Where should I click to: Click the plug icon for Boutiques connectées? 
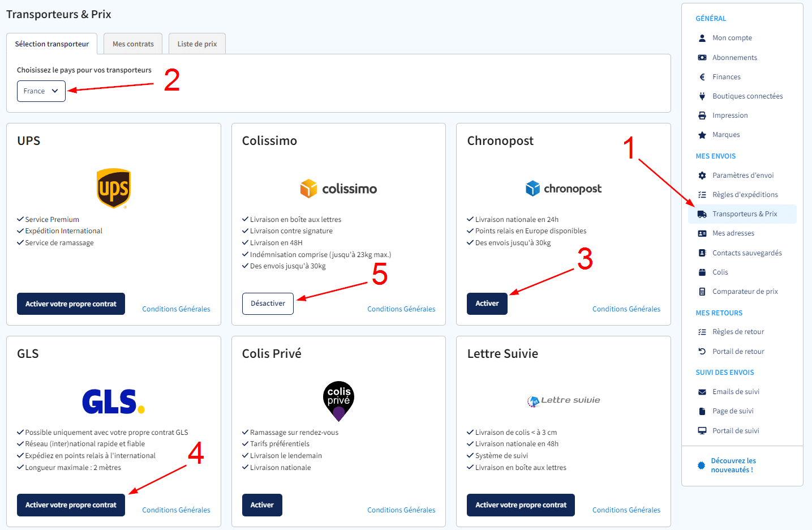pos(702,96)
